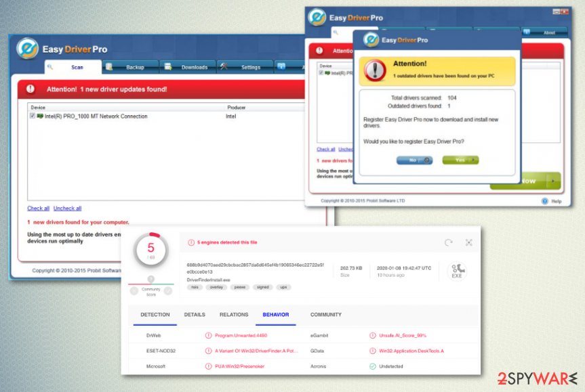Click the info icon tab beside Settings
The height and width of the screenshot is (392, 585).
point(281,66)
